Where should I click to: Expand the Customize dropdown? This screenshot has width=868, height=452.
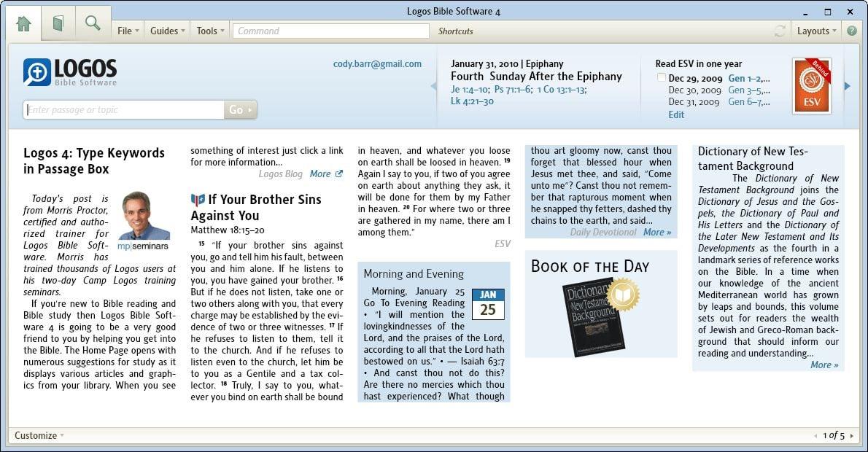(39, 435)
